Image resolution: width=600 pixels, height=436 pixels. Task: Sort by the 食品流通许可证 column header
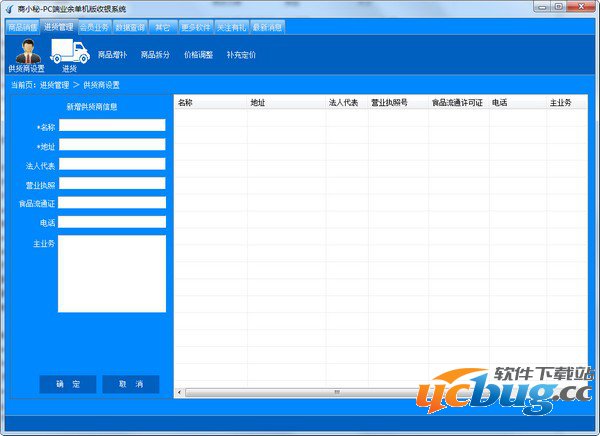pyautogui.click(x=459, y=103)
